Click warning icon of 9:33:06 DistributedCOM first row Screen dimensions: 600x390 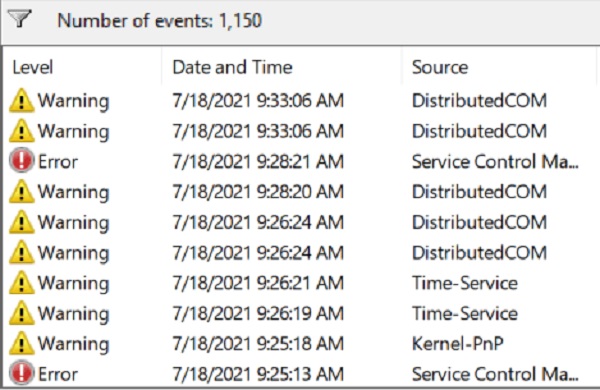click(x=21, y=101)
